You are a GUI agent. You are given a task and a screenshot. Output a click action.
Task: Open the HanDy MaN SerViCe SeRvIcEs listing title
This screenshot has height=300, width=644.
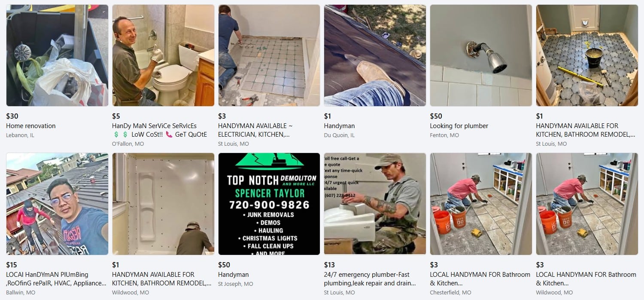pyautogui.click(x=159, y=130)
